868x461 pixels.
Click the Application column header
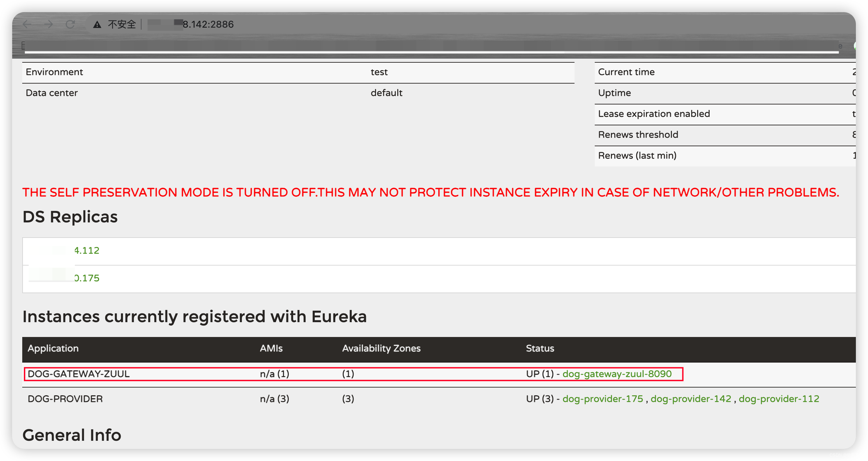(53, 348)
